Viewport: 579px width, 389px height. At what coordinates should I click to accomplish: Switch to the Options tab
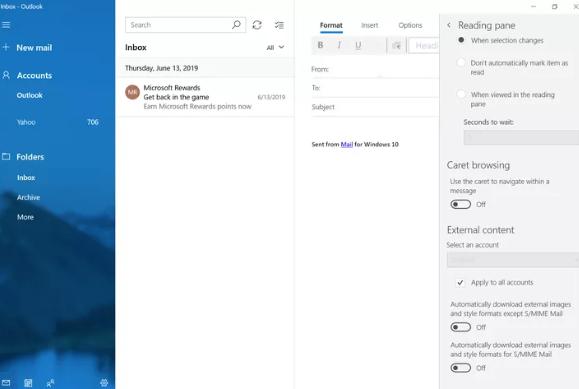(x=410, y=25)
